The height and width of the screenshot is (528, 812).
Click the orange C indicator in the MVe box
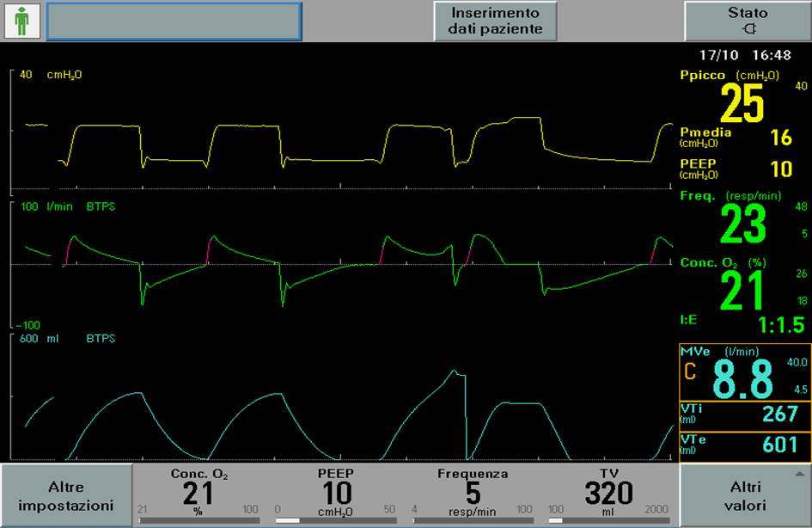(x=689, y=373)
